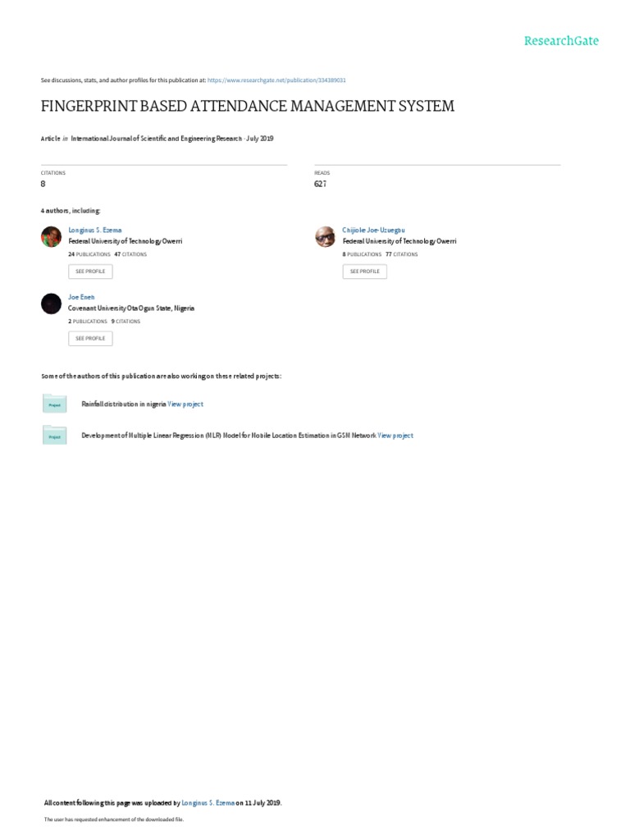Click the reads count 627
The height and width of the screenshot is (840, 630).
click(x=321, y=184)
